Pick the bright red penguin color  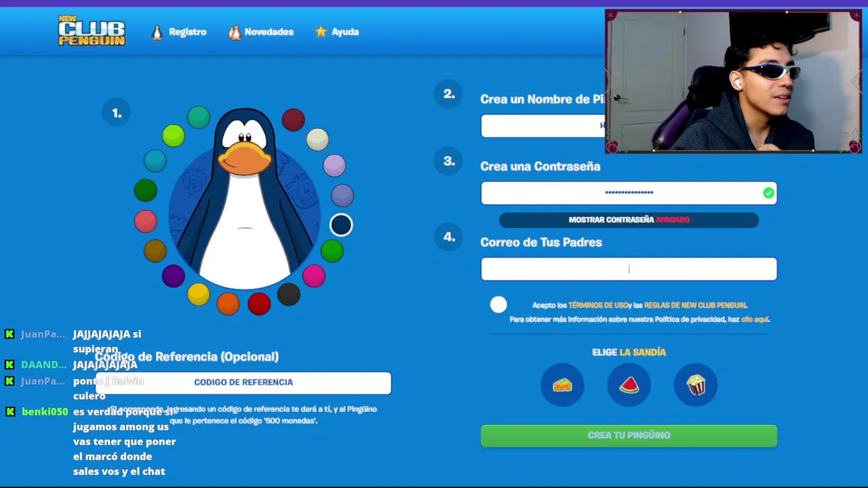[x=259, y=304]
